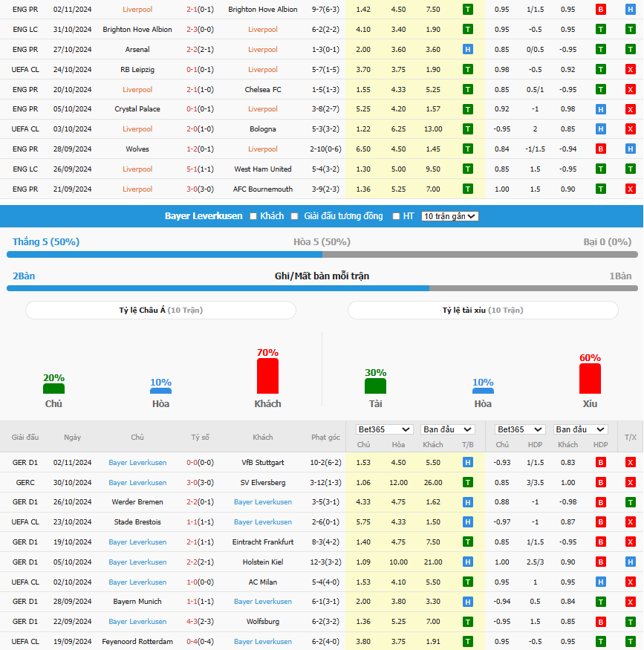Click red B handicap badge, Liverpool–Brighton 02/11 row
Screen dimensions: 644x650
coord(600,9)
